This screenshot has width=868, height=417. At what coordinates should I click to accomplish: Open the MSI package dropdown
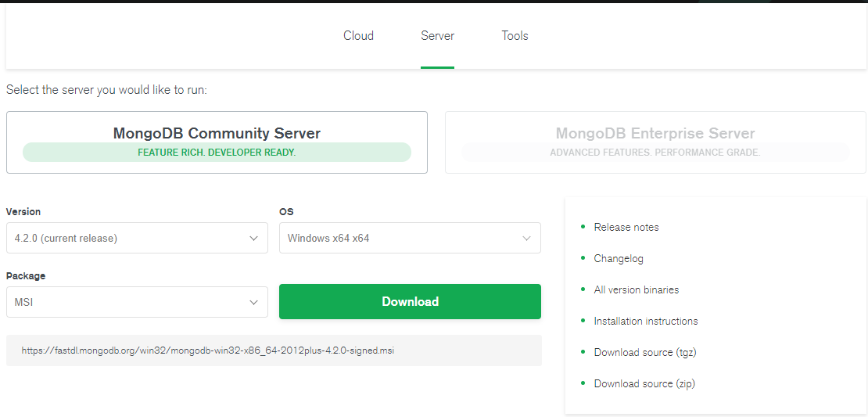click(x=138, y=302)
